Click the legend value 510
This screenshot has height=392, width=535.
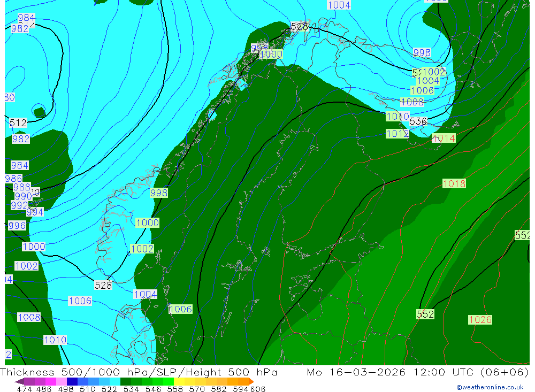tap(87, 389)
